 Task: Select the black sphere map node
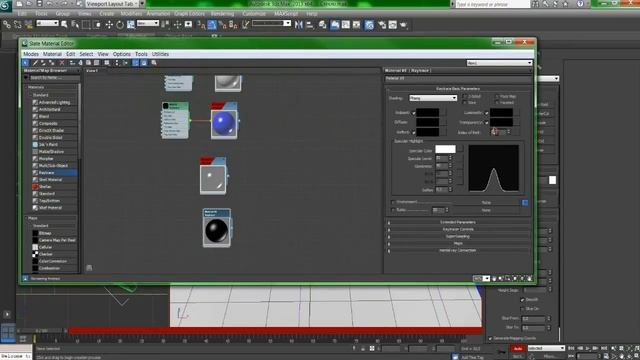217,228
